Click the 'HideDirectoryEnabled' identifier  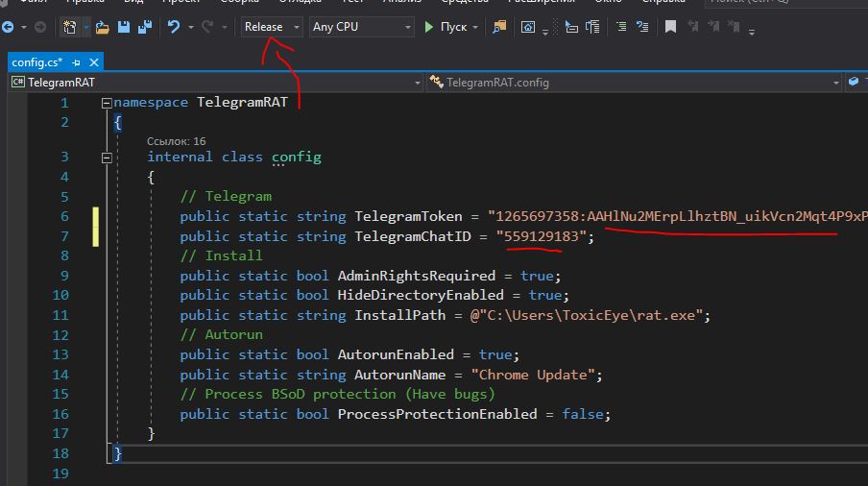tap(421, 295)
